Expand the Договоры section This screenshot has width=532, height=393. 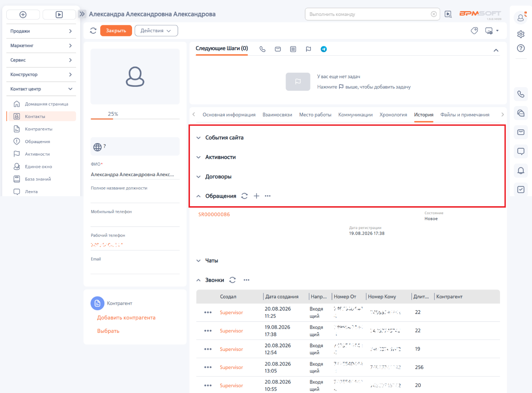[214, 176]
